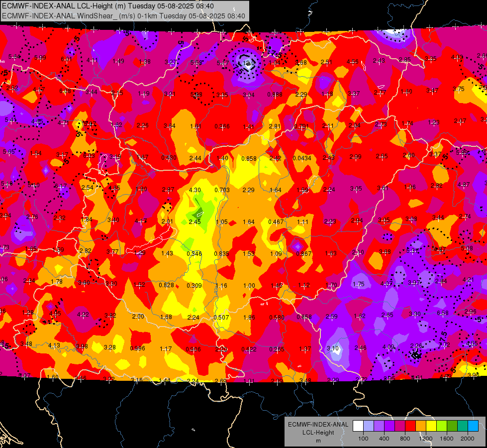Screen dimensions: 487x448
Task: Click the legend label 2000
Action: (468, 439)
